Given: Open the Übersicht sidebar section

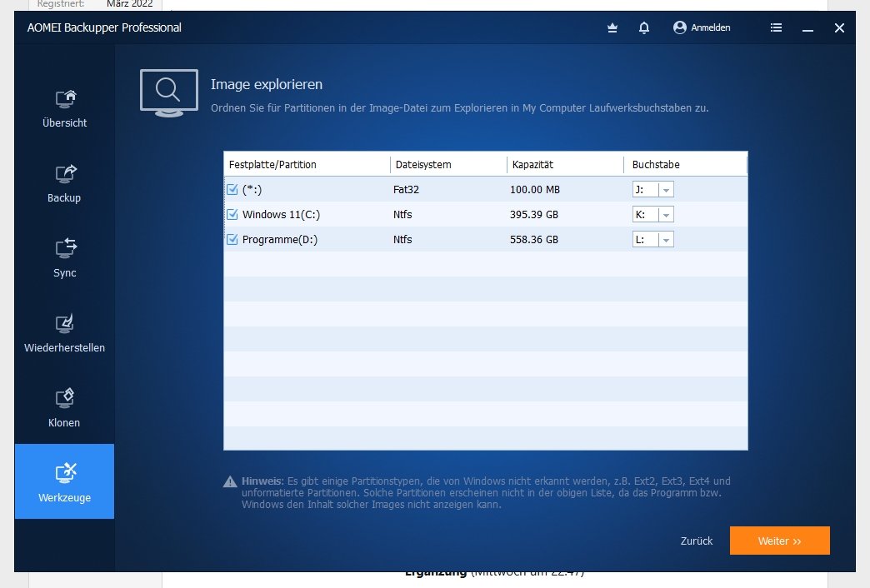Looking at the screenshot, I should [x=64, y=109].
